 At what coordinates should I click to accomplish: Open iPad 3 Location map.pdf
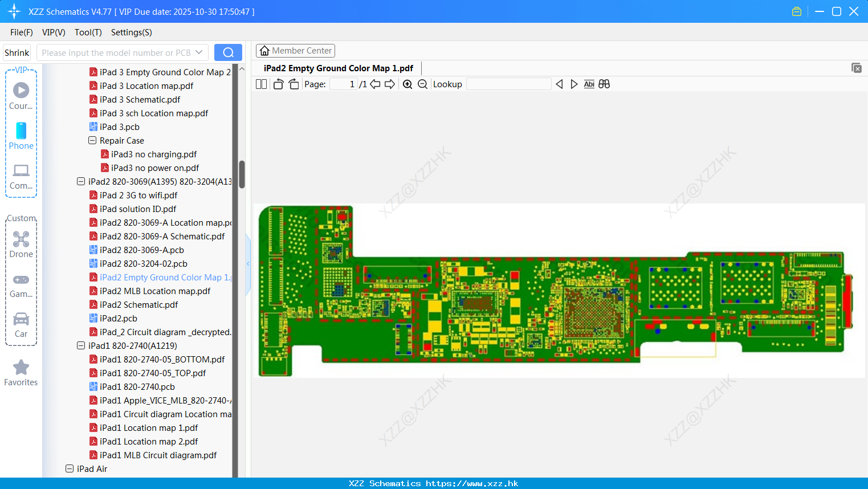coord(141,86)
